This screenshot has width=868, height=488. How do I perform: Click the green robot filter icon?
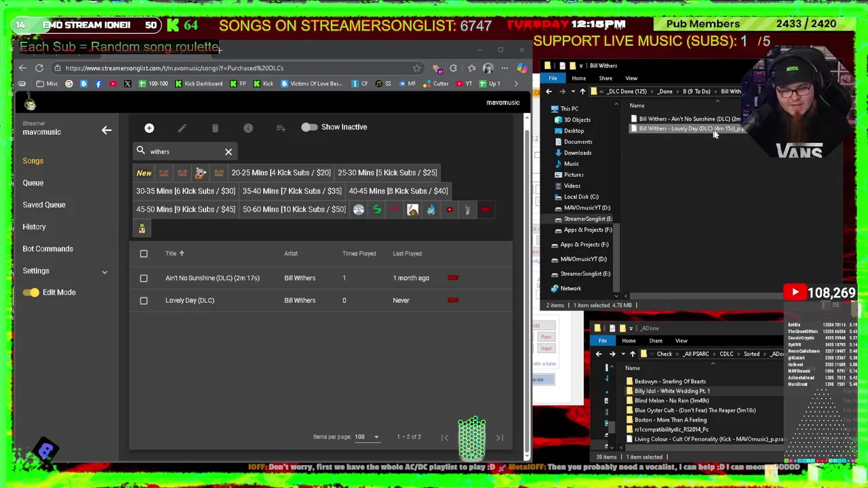[x=142, y=229]
